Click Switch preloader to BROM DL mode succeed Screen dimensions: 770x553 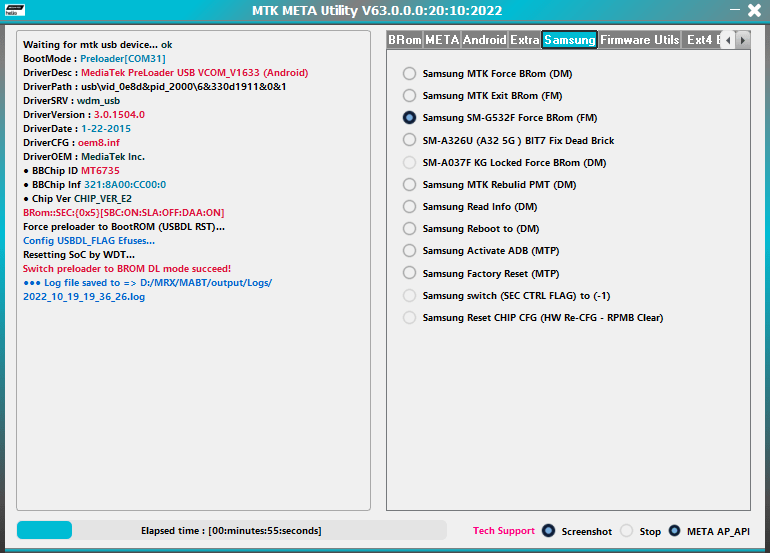(127, 269)
